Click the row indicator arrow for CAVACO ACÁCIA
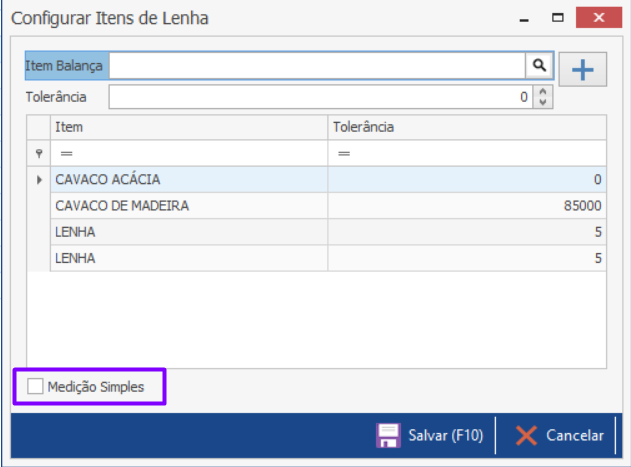Viewport: 631px width, 467px height. (39, 179)
